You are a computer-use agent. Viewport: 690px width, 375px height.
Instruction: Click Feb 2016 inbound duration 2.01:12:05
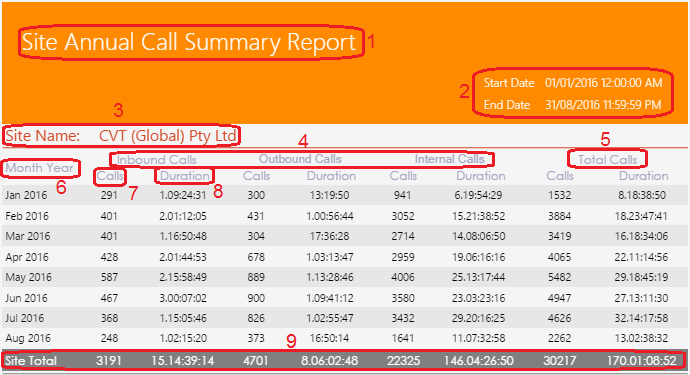[x=183, y=216]
